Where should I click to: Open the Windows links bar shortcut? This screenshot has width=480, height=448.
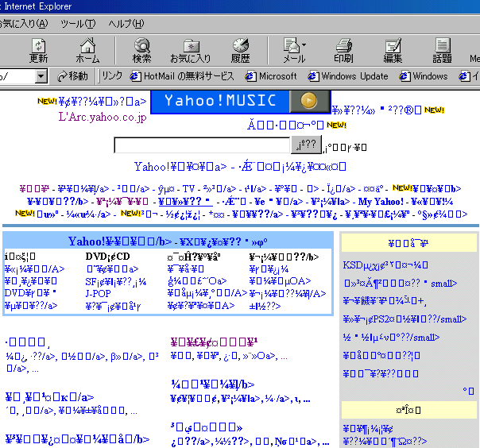tap(424, 76)
